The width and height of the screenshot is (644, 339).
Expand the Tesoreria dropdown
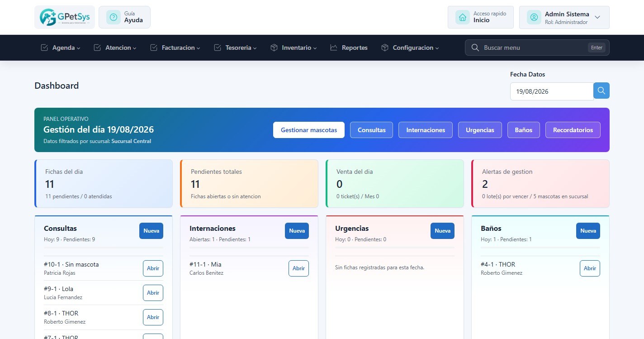click(x=235, y=48)
